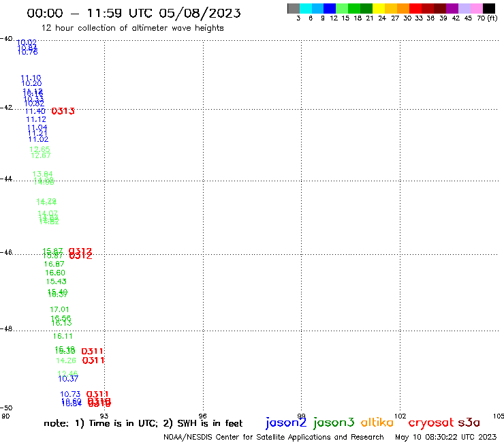Click the '70 (ft)' scale label
Viewport: 504px width, 443px height.
[x=487, y=18]
